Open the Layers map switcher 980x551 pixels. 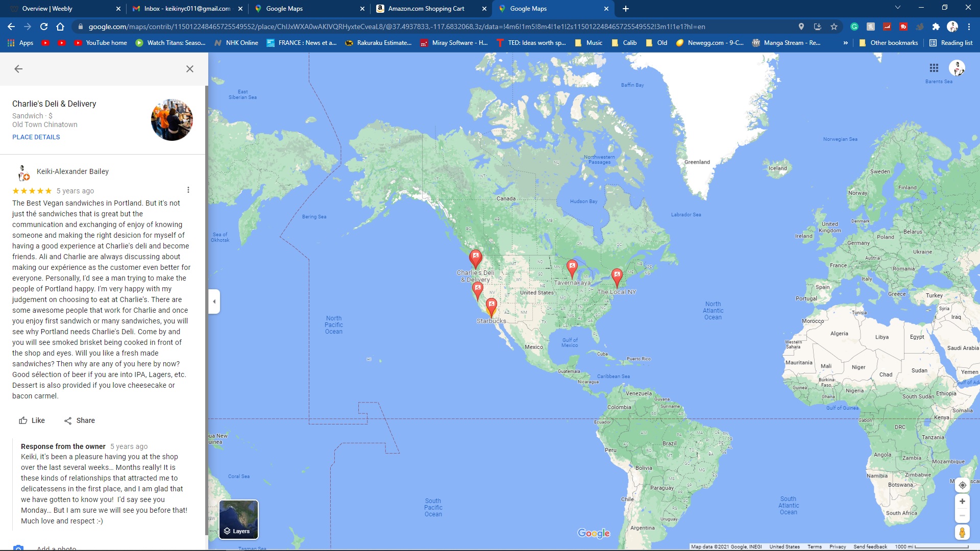[x=238, y=519]
